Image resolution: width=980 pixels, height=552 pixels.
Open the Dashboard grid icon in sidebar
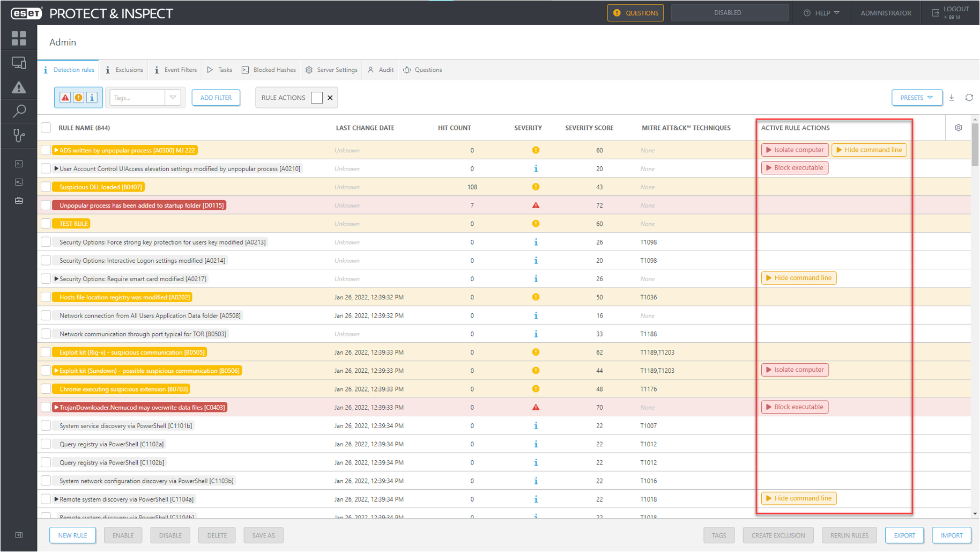click(x=19, y=38)
